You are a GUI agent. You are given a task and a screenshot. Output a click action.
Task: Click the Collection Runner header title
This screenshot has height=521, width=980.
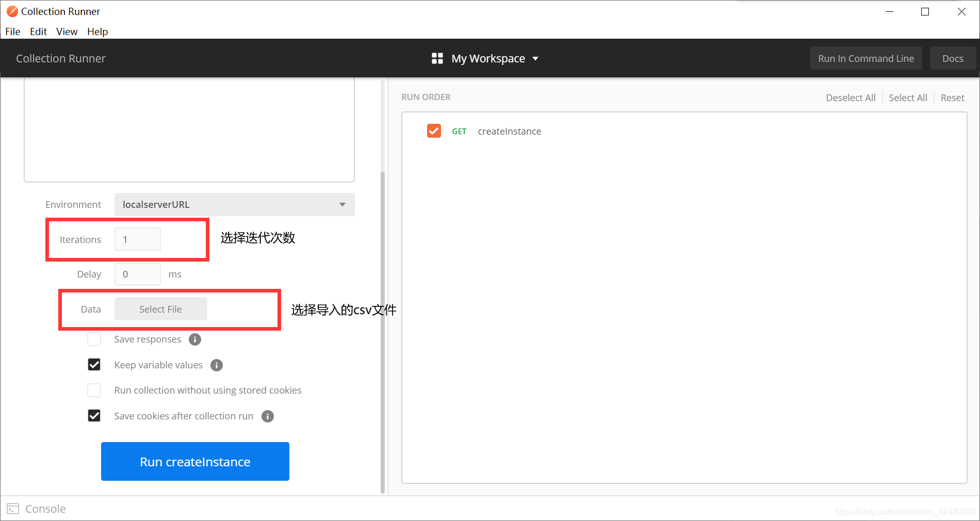[x=61, y=58]
